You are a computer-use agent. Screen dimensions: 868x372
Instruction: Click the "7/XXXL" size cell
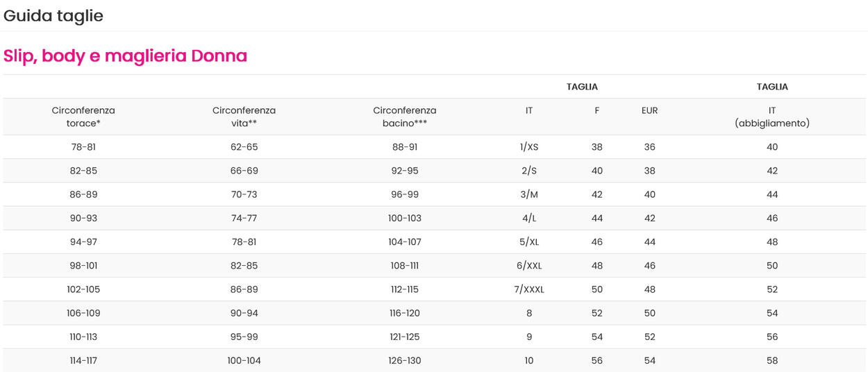coord(529,289)
